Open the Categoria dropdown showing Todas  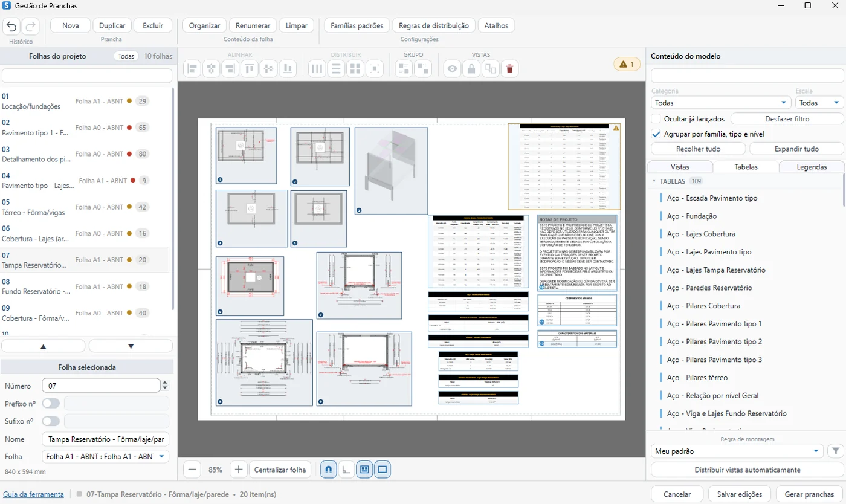pyautogui.click(x=721, y=103)
